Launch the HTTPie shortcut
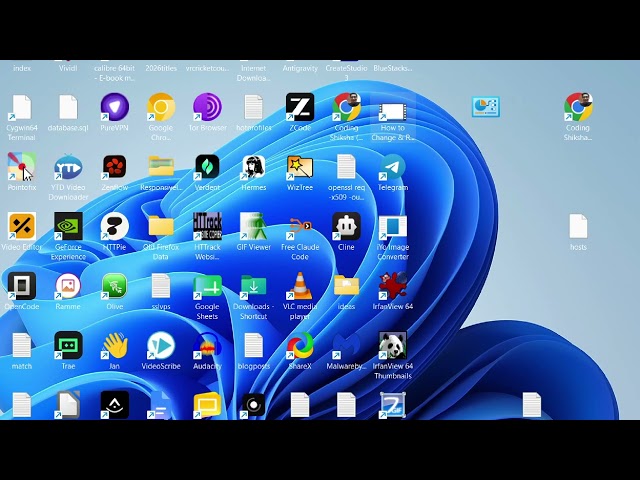 pos(115,227)
